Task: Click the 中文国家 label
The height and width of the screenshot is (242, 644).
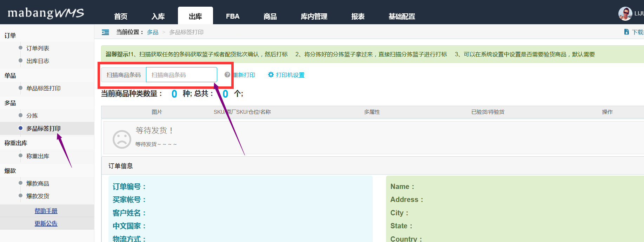Action: (129, 226)
